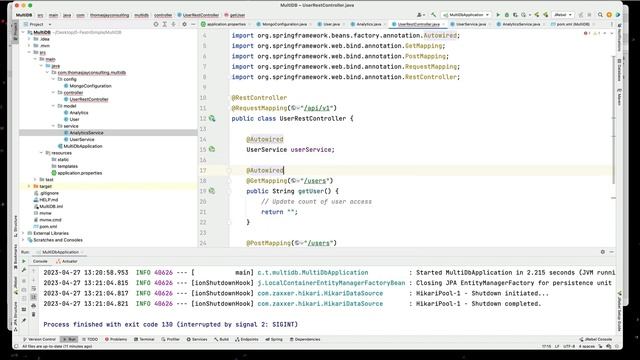Open Endpoints tool window
Screen dimensions: 640x360
coord(247,339)
